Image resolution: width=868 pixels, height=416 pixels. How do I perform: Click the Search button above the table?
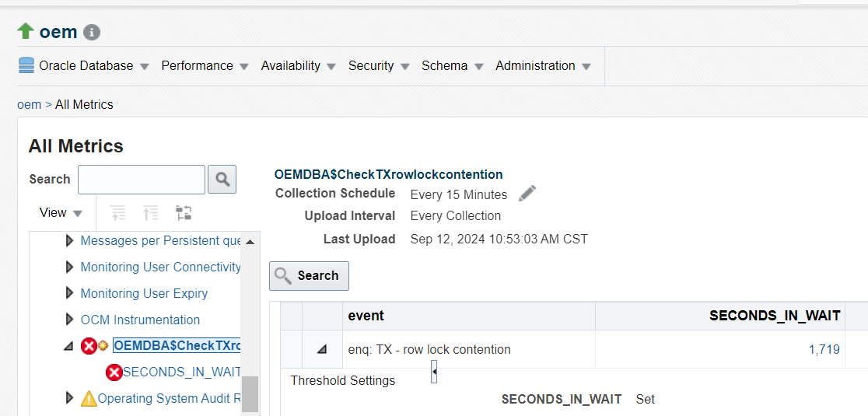(309, 276)
